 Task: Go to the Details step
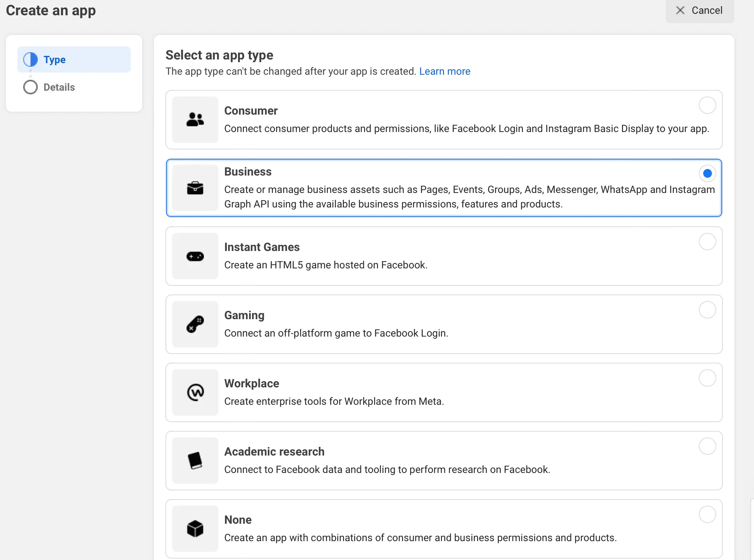point(59,87)
